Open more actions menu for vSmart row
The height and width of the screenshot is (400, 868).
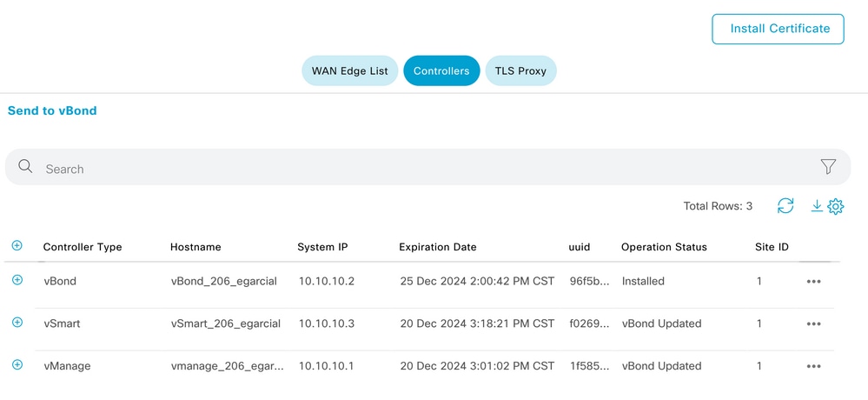[x=813, y=323]
